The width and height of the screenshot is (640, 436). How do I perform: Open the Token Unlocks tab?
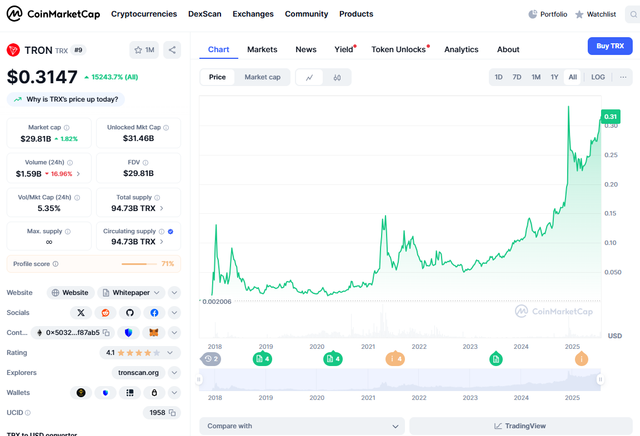point(399,49)
